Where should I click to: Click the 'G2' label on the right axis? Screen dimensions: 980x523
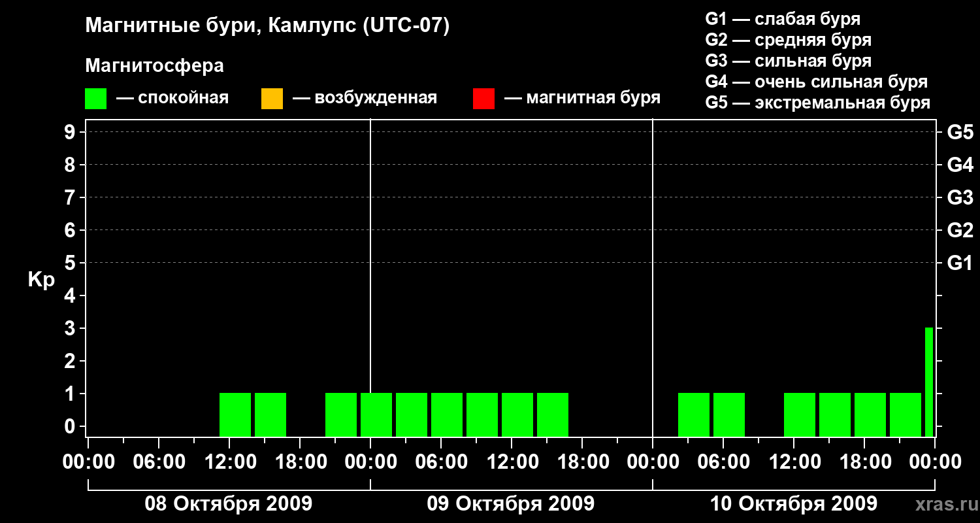(960, 231)
